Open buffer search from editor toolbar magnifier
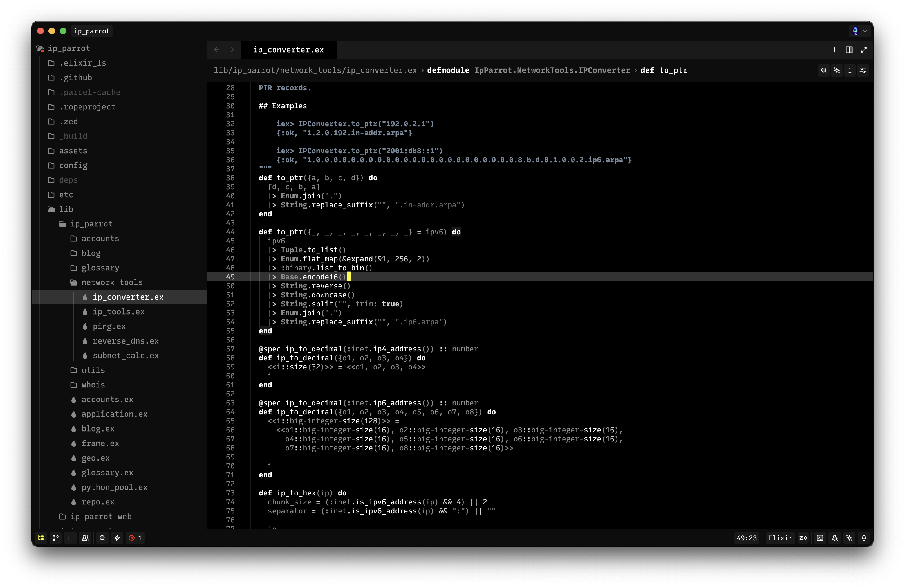Screen dimensions: 905x588 coord(824,70)
